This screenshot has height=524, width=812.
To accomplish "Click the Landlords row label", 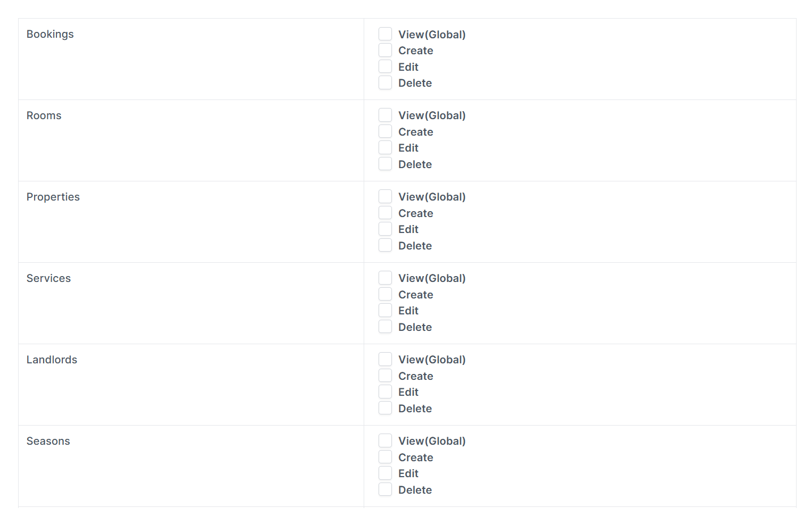I will click(52, 360).
